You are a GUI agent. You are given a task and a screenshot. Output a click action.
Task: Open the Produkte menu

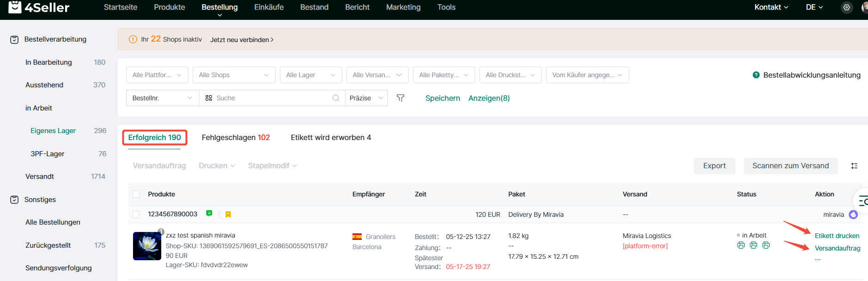point(170,7)
